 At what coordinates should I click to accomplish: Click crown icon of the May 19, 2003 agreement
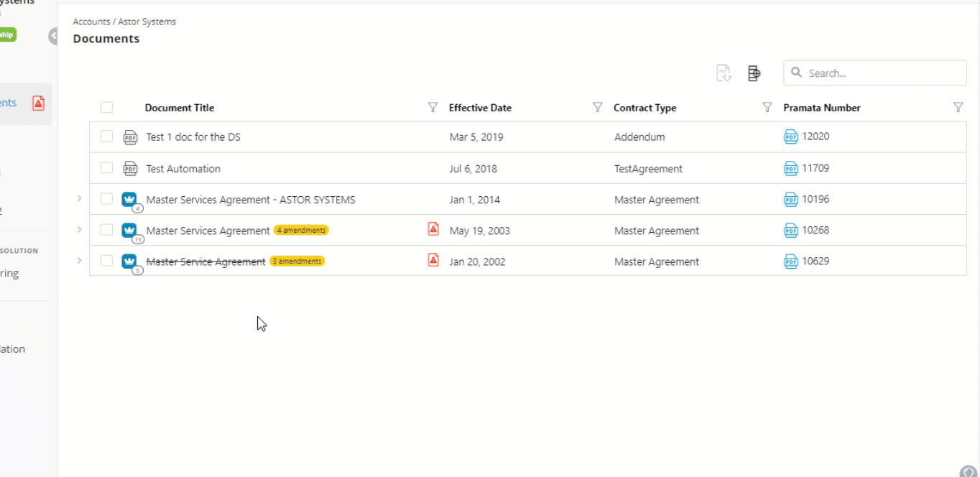pos(129,230)
